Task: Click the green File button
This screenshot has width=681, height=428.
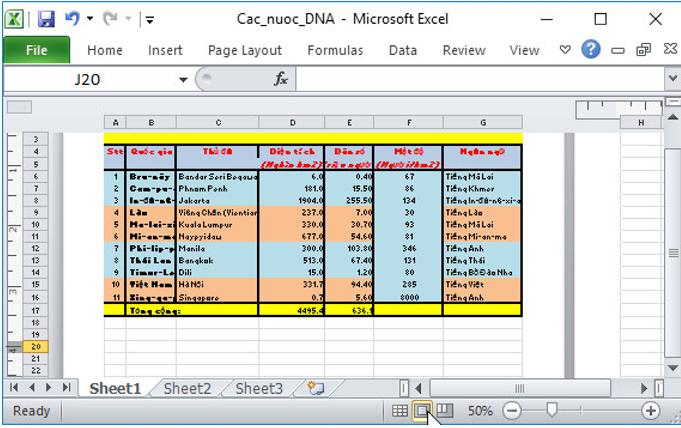Action: point(36,50)
